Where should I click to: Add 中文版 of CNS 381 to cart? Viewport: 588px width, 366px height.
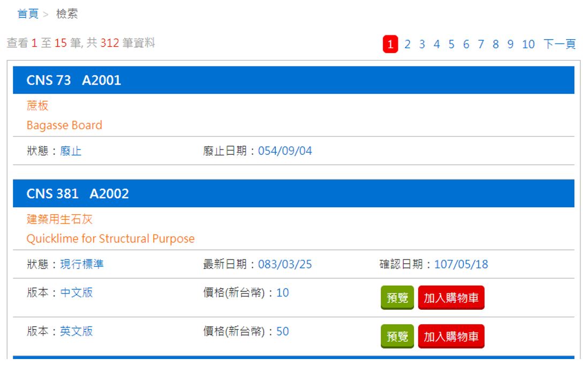click(451, 298)
